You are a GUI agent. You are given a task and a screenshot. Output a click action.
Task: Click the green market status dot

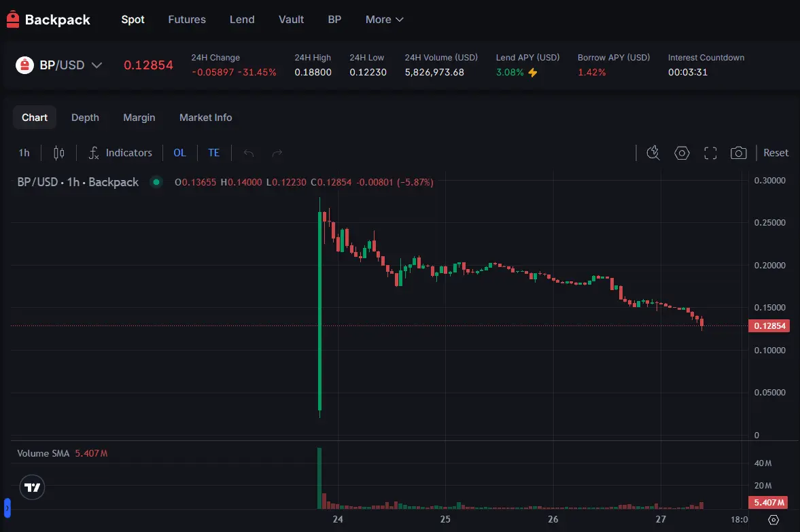click(x=156, y=182)
